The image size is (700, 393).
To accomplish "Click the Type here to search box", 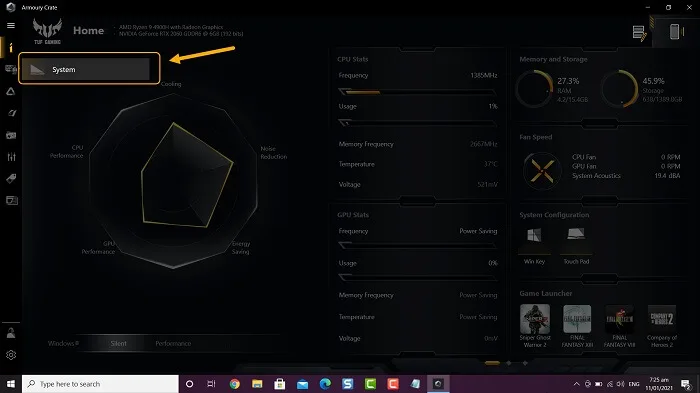I will point(100,384).
